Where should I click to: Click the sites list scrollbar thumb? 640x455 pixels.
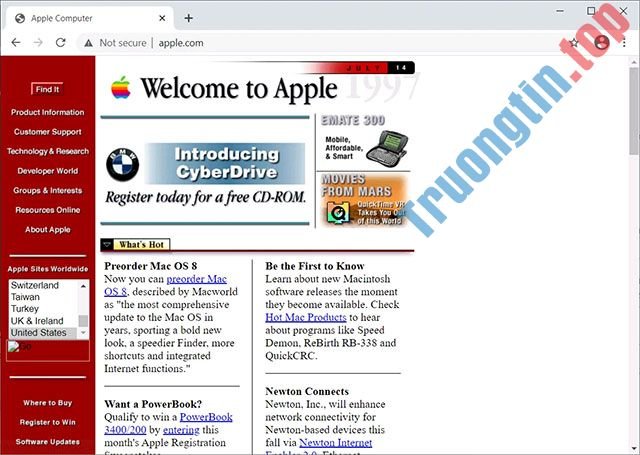click(x=83, y=321)
